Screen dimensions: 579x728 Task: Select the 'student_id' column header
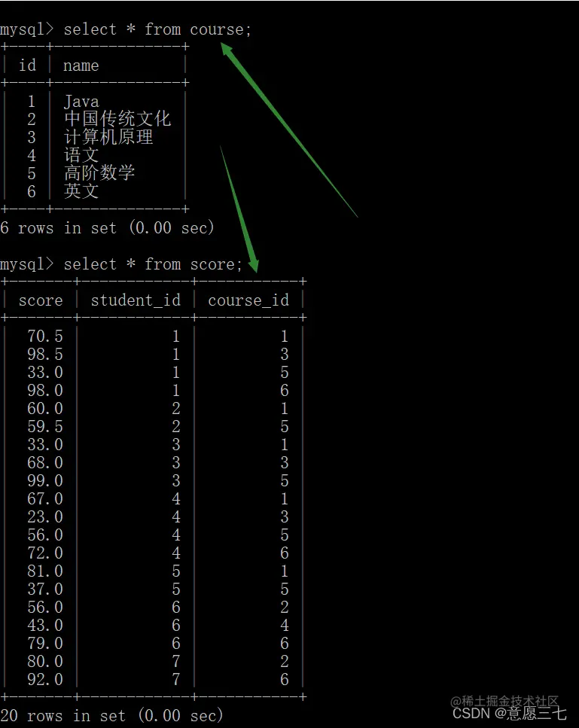tap(136, 300)
